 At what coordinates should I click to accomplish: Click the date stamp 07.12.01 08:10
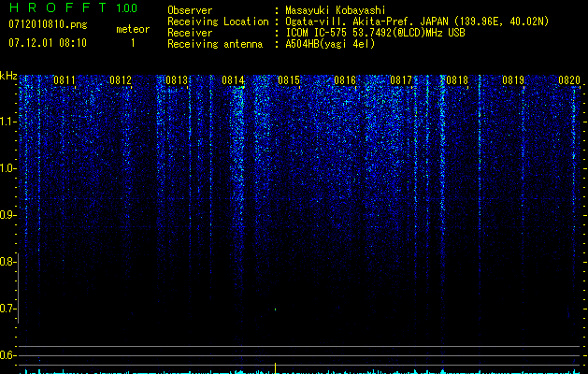(x=48, y=43)
